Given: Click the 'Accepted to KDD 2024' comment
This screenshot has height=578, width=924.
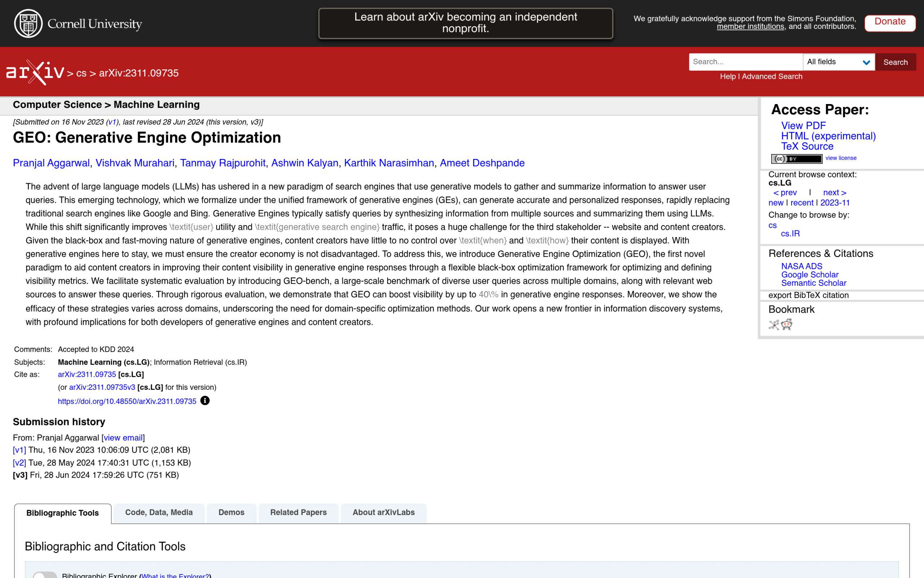Looking at the screenshot, I should click(96, 349).
